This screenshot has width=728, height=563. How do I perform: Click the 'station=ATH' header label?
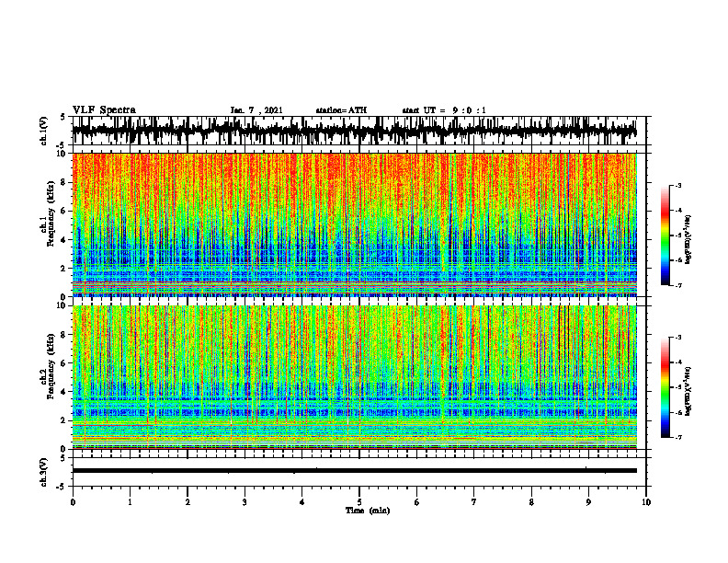[x=341, y=110]
